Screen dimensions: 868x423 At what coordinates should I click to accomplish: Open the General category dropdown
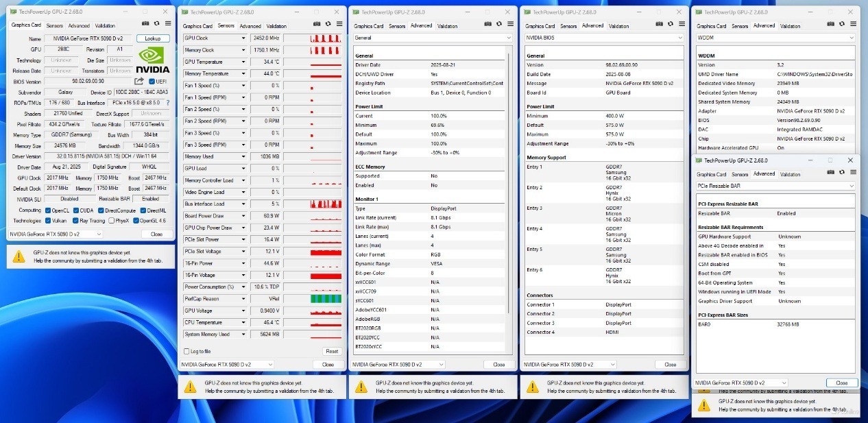(x=432, y=38)
